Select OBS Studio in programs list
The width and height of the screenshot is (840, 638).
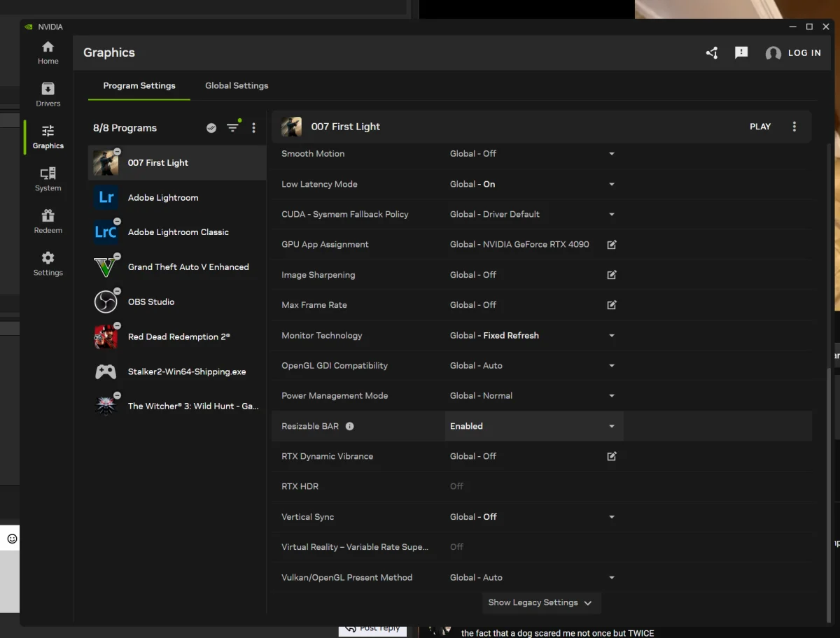[177, 302]
